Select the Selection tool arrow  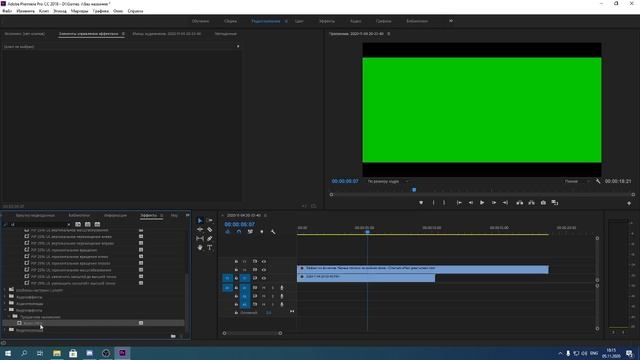[x=200, y=220]
